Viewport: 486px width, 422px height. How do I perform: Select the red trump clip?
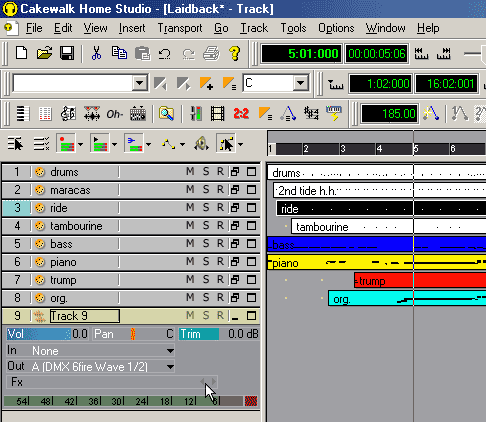pos(420,280)
